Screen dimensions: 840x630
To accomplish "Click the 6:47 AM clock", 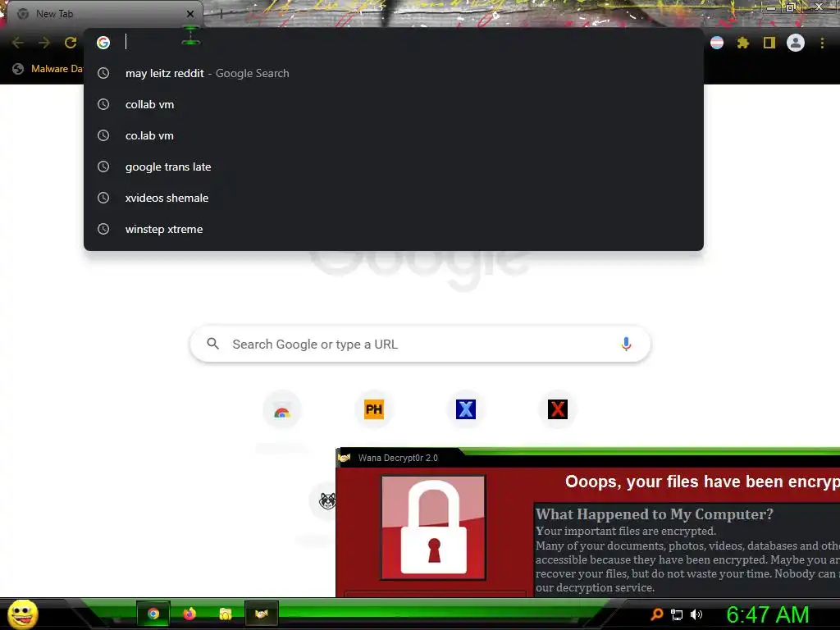I will (x=768, y=615).
